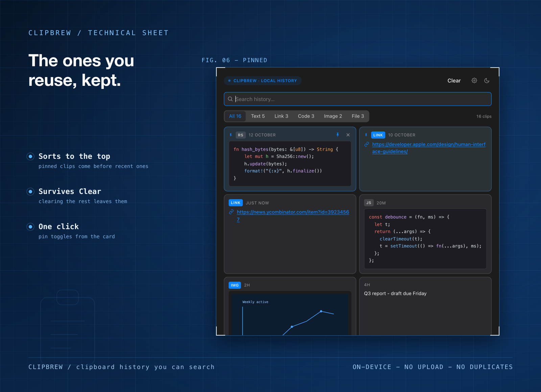Click the 20M timestamp on JS clip
541x392 pixels.
point(381,203)
